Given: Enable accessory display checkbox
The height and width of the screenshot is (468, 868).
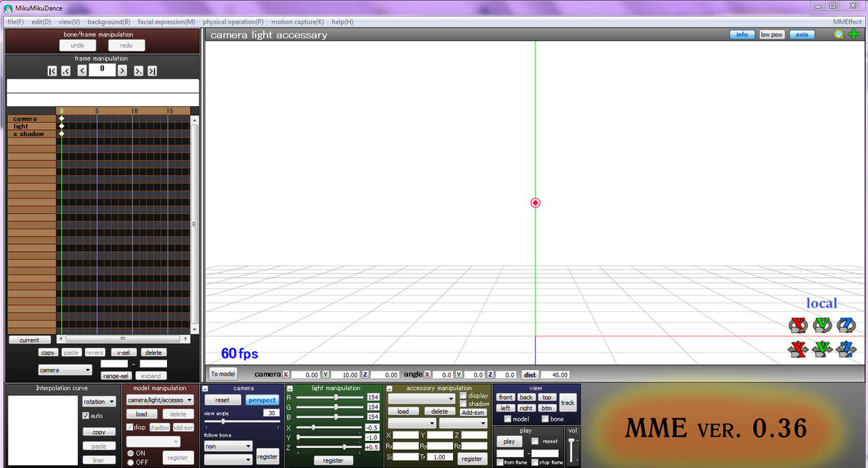Looking at the screenshot, I should [463, 395].
